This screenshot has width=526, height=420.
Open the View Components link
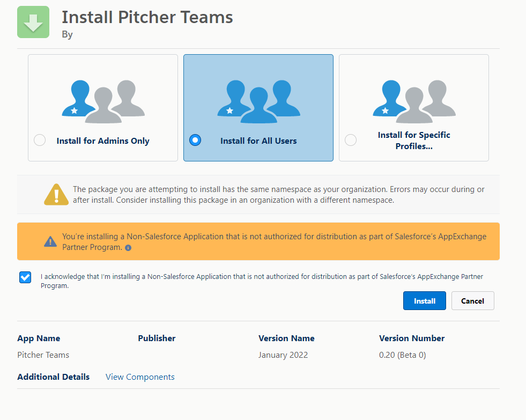[x=139, y=377]
